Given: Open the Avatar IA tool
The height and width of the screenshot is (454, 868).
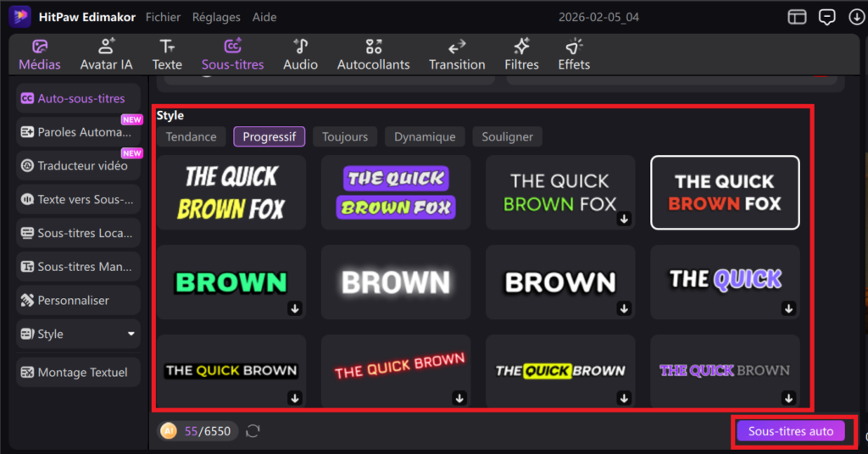Looking at the screenshot, I should [106, 54].
